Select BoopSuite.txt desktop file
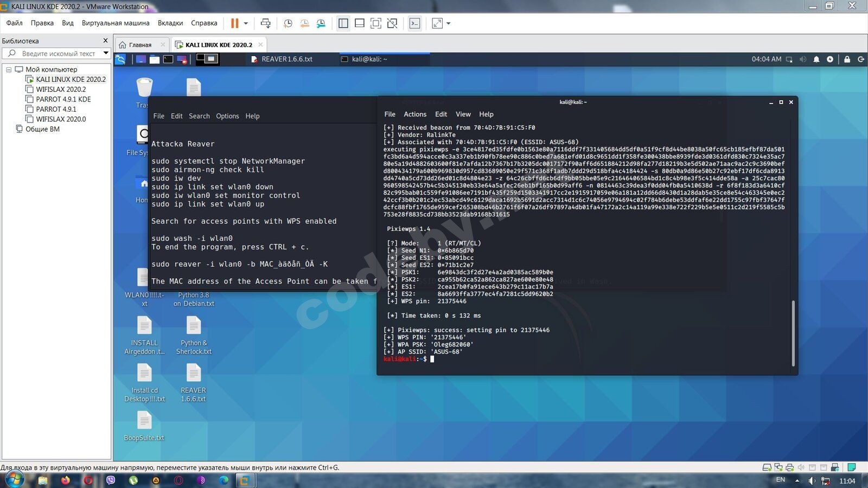Image resolution: width=868 pixels, height=488 pixels. pos(144,426)
